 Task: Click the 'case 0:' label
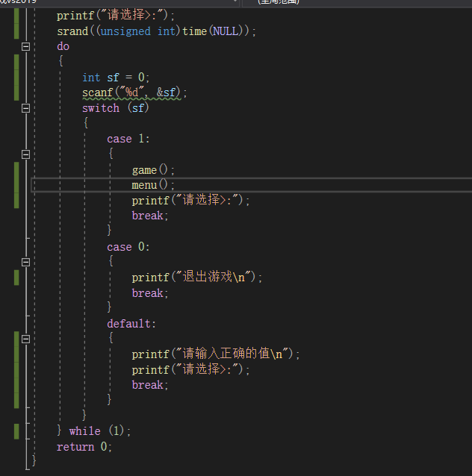(128, 247)
